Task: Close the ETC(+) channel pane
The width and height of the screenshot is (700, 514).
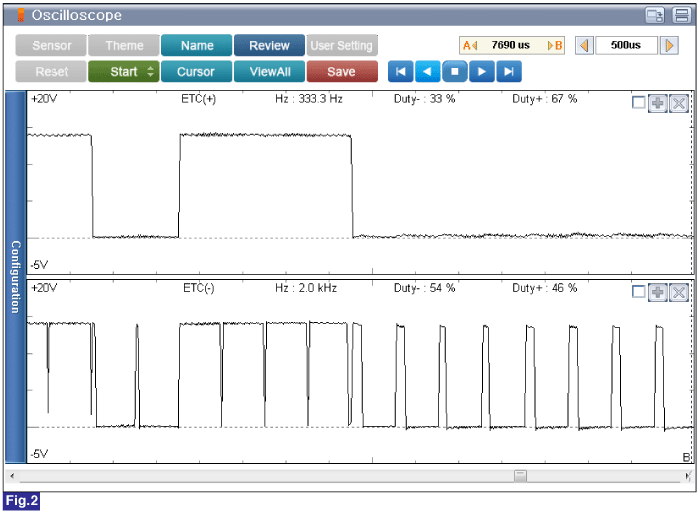Action: (x=679, y=103)
